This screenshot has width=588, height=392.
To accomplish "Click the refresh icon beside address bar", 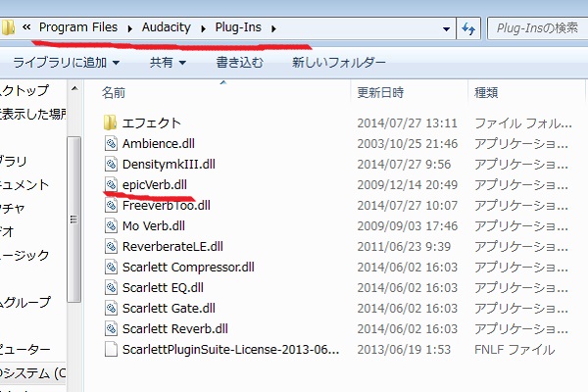I will pyautogui.click(x=468, y=28).
